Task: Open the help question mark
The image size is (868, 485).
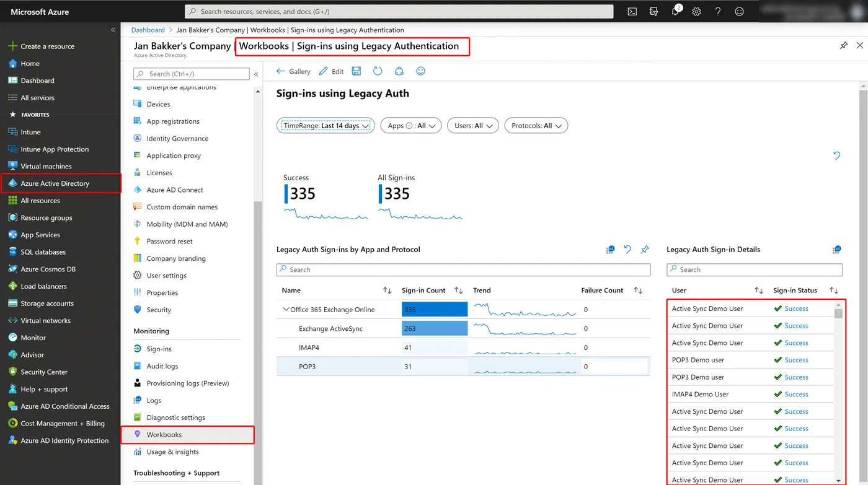Action: click(718, 11)
